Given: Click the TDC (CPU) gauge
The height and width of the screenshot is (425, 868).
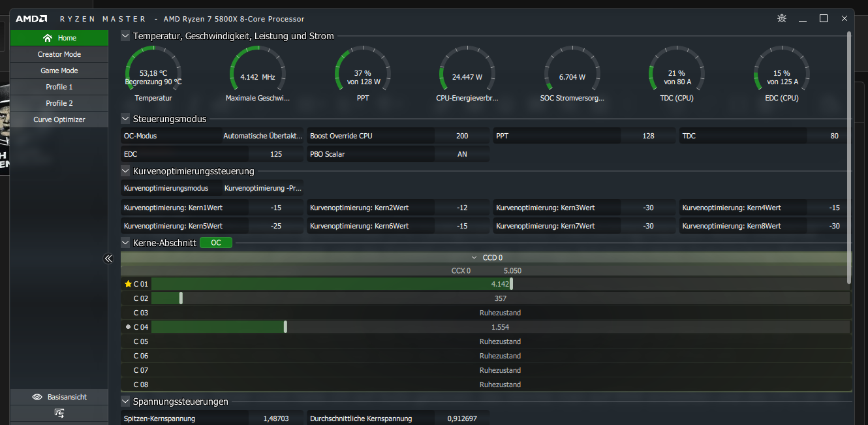Looking at the screenshot, I should (x=677, y=74).
